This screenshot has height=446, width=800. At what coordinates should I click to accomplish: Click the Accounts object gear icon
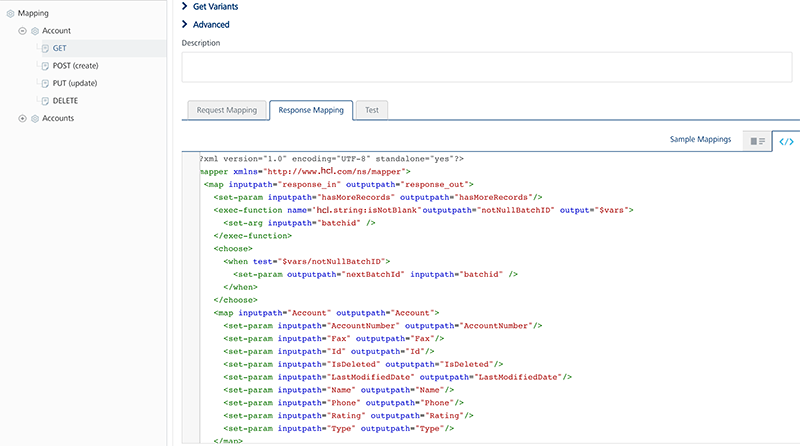pos(35,118)
